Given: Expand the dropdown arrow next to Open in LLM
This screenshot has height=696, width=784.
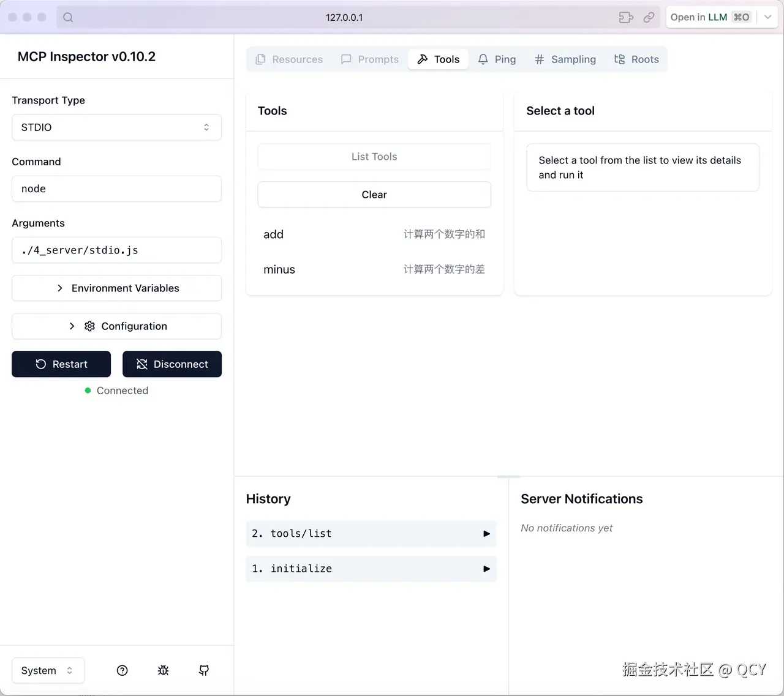Looking at the screenshot, I should tap(767, 17).
